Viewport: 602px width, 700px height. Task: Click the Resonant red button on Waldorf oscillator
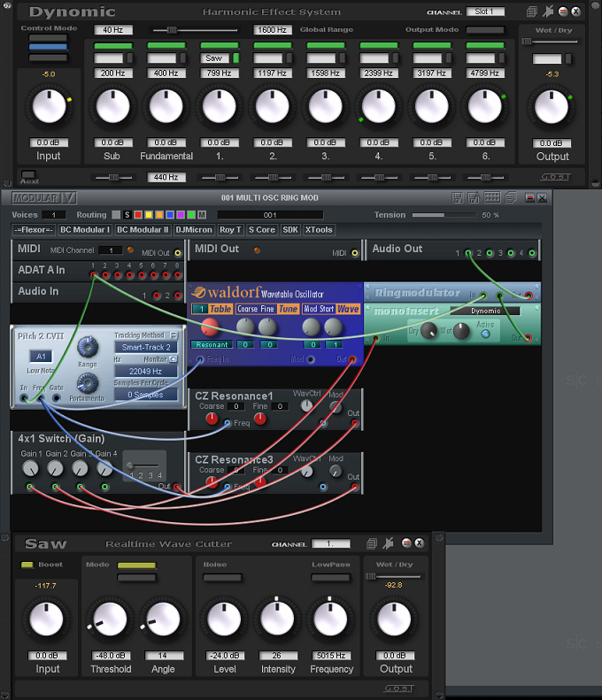tap(209, 327)
